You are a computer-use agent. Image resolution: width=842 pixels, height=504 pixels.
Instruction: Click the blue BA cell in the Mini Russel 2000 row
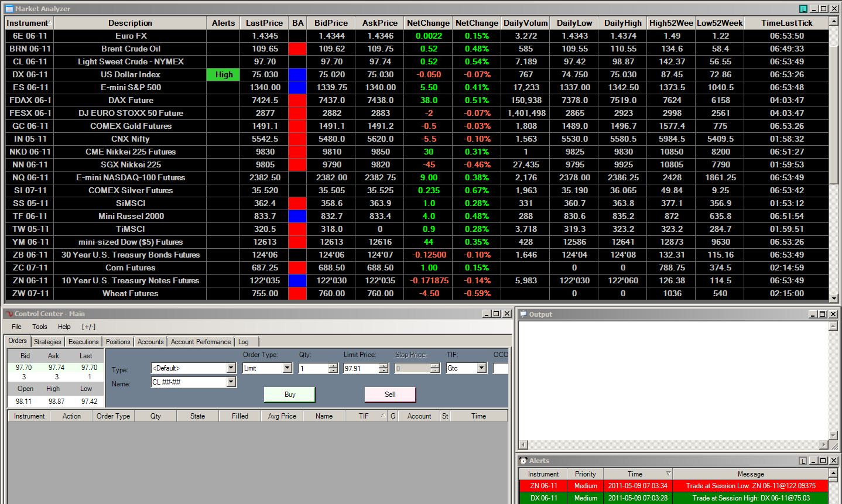[297, 216]
